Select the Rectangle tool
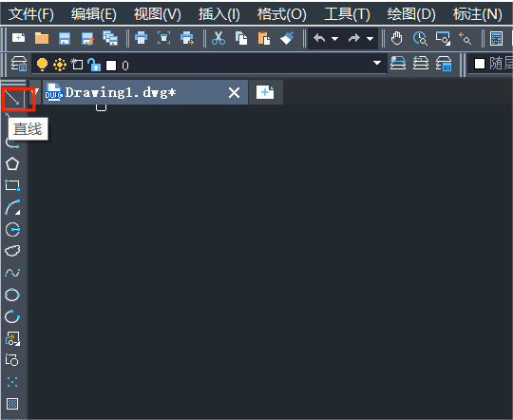Viewport: 513px width, 420px height. [12, 185]
